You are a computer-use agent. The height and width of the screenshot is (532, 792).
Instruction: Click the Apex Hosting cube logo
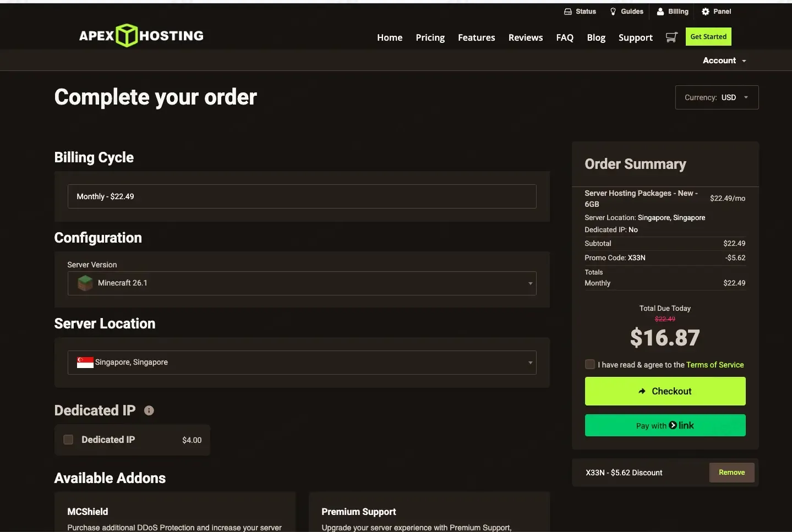pyautogui.click(x=127, y=35)
